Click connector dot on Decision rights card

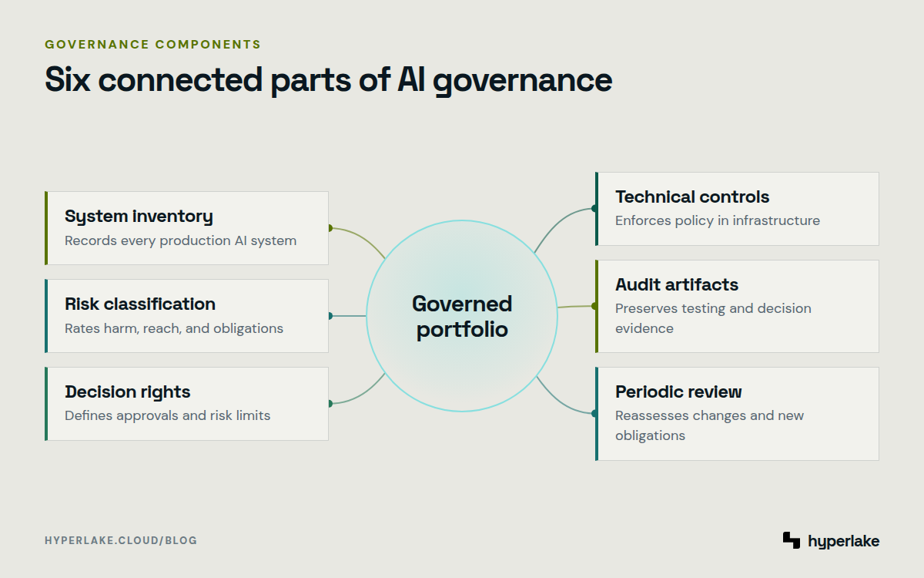click(330, 403)
